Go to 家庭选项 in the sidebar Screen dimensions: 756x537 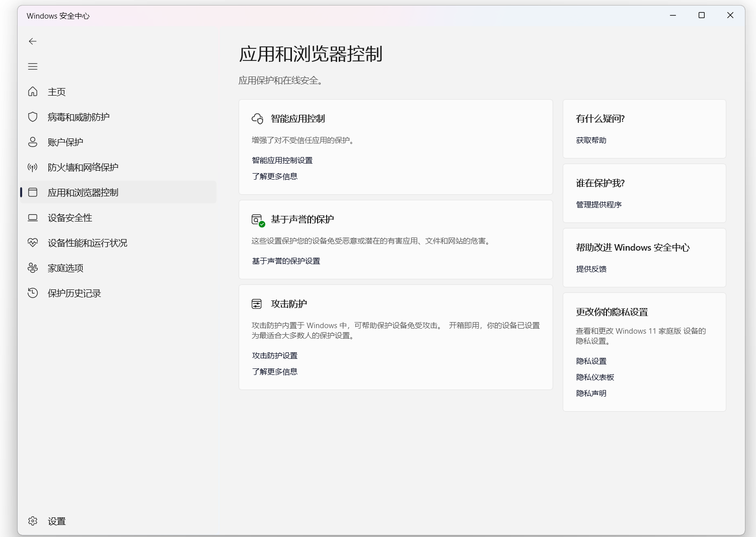(118, 268)
